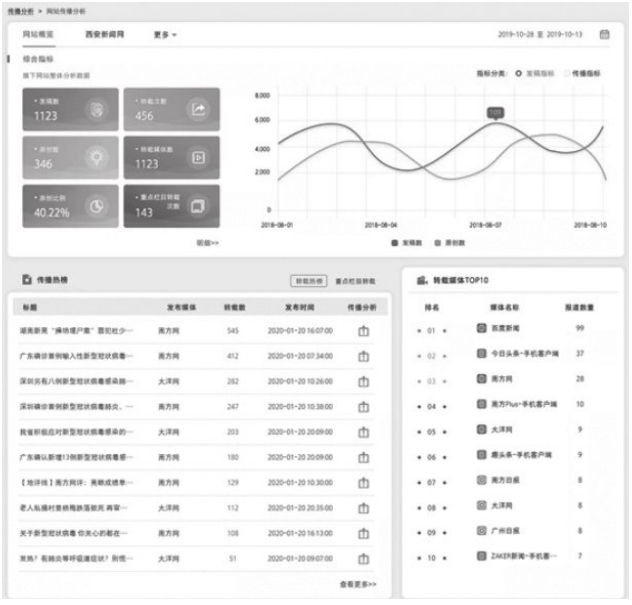The width and height of the screenshot is (632, 605).
Task: Click the 发布媒体 column header
Action: click(181, 308)
